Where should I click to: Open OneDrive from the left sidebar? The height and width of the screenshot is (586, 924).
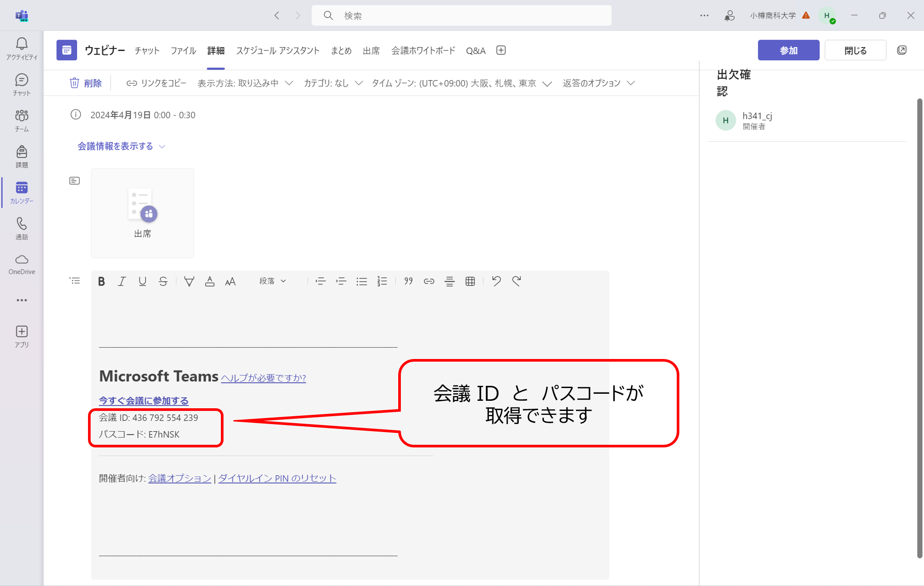22,264
